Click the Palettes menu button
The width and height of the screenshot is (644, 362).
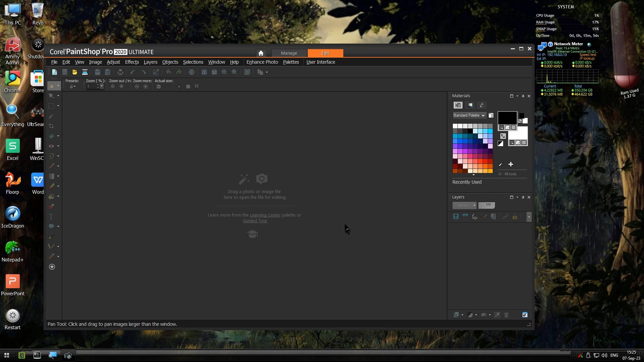point(291,62)
